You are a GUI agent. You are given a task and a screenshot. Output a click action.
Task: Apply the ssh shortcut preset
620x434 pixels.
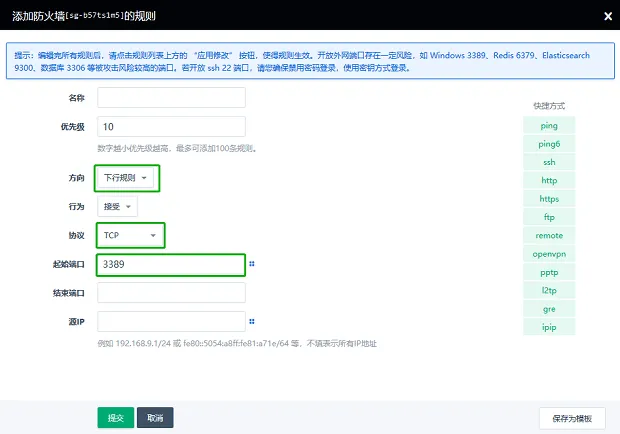(549, 162)
